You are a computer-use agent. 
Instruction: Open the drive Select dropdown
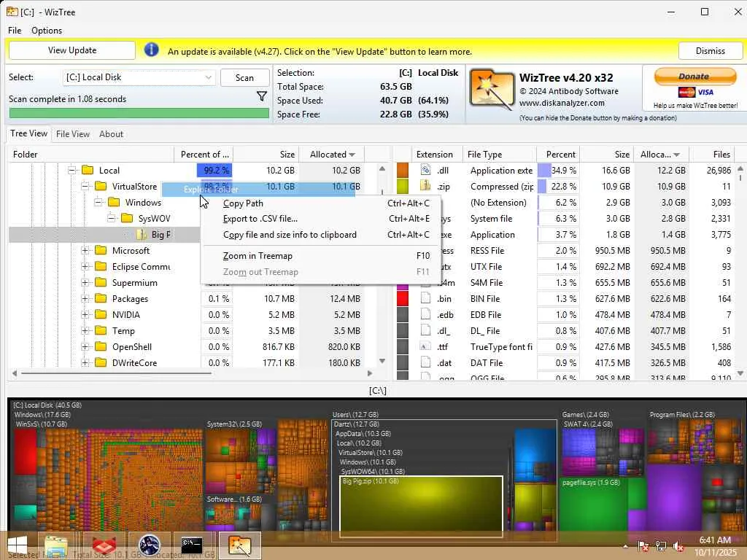coord(139,77)
